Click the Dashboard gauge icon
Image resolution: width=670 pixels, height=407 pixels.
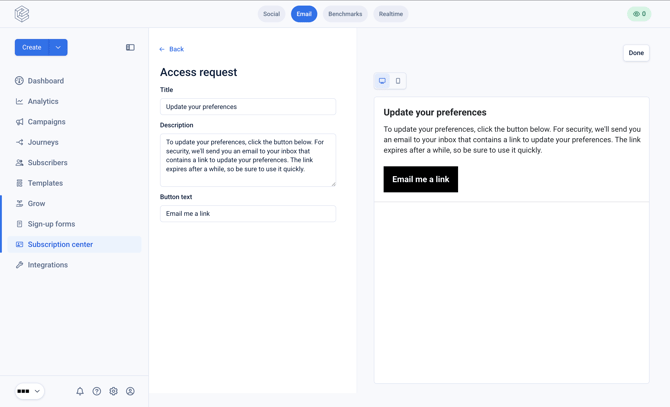click(19, 81)
